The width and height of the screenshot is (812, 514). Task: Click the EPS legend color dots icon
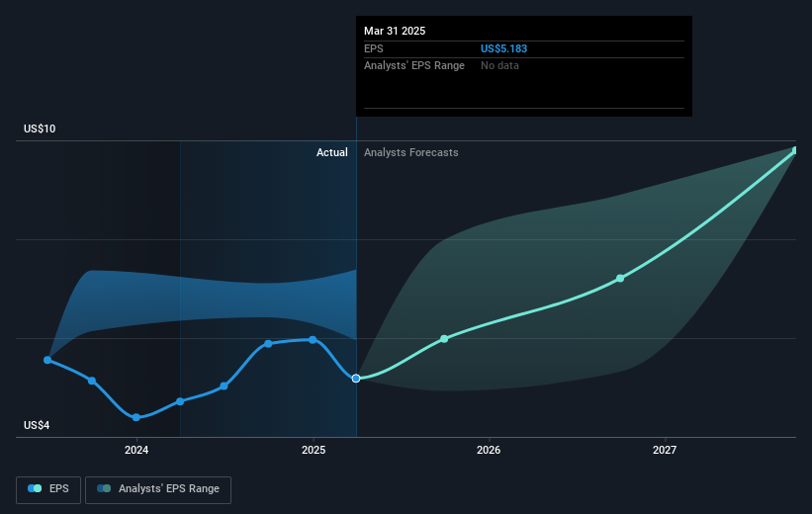35,488
